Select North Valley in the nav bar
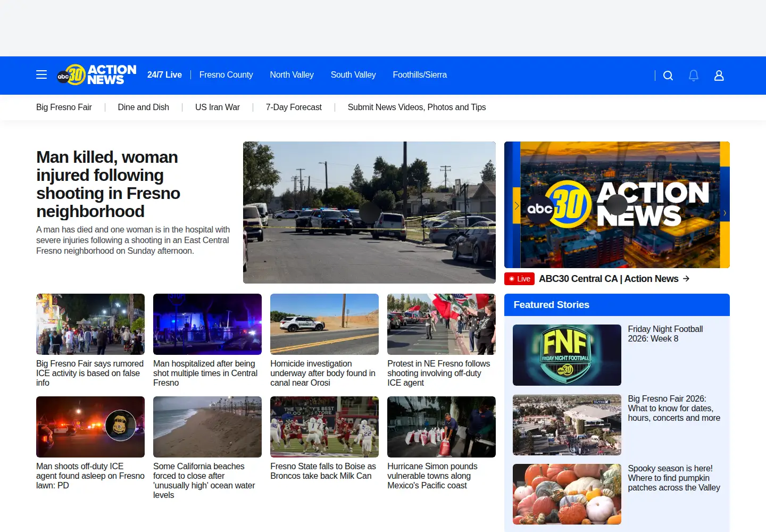The image size is (766, 532). 292,75
